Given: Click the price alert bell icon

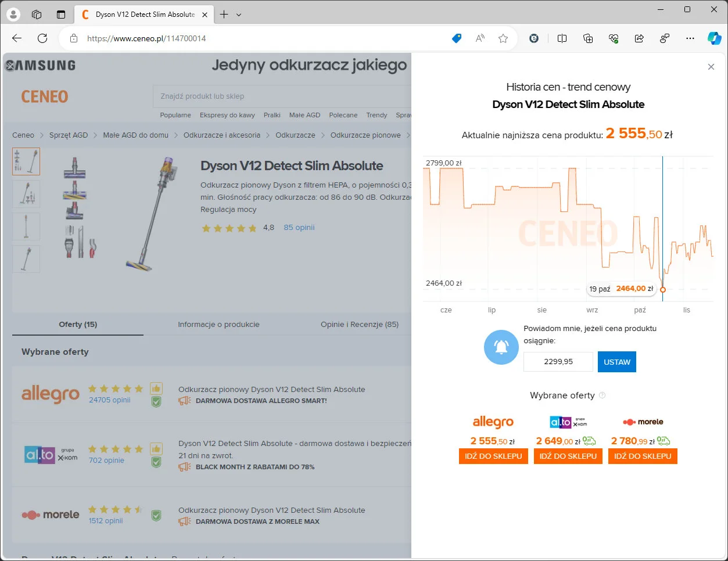Looking at the screenshot, I should [501, 347].
